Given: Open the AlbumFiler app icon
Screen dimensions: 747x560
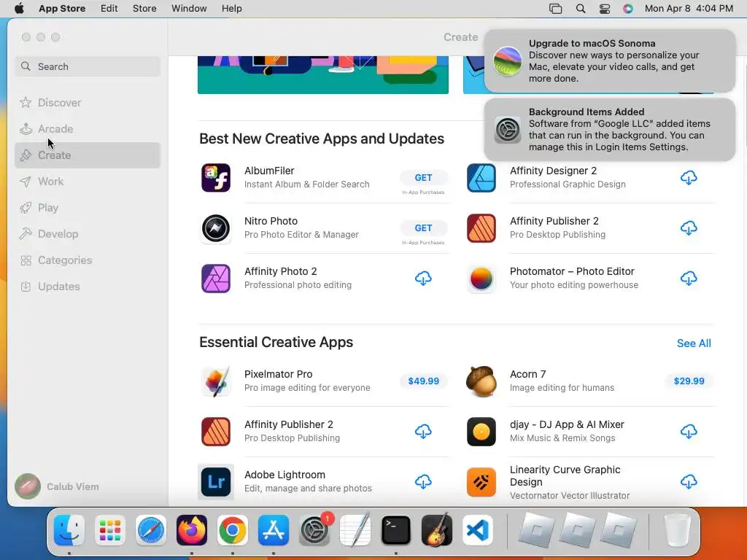Looking at the screenshot, I should [216, 178].
